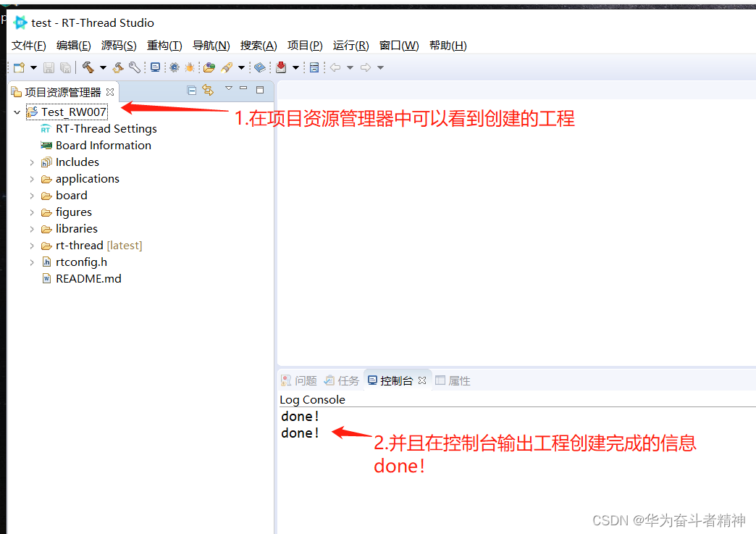Select README.md file
Screen dimensions: 756x534
(88, 278)
